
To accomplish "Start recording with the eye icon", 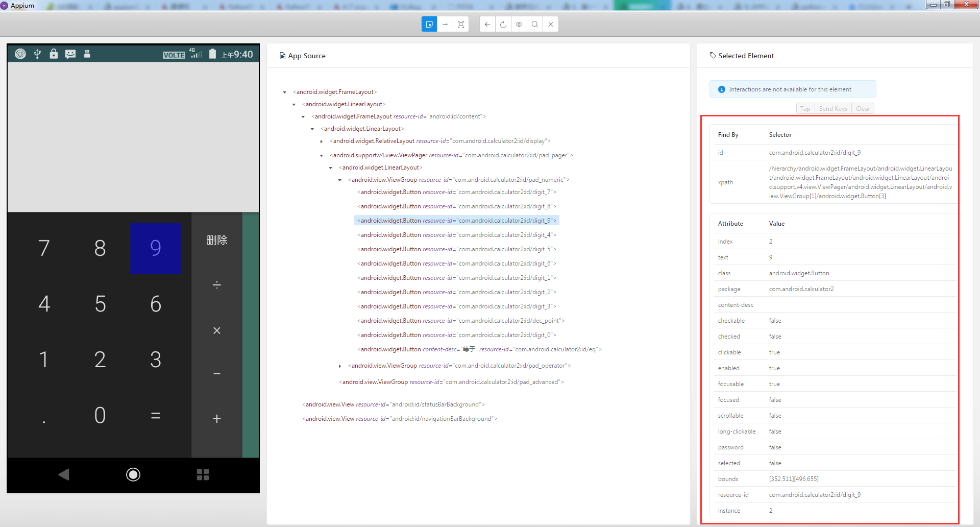I will tap(519, 24).
